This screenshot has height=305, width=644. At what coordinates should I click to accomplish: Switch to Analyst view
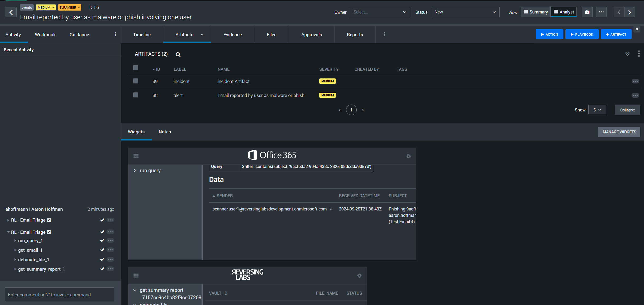point(564,12)
